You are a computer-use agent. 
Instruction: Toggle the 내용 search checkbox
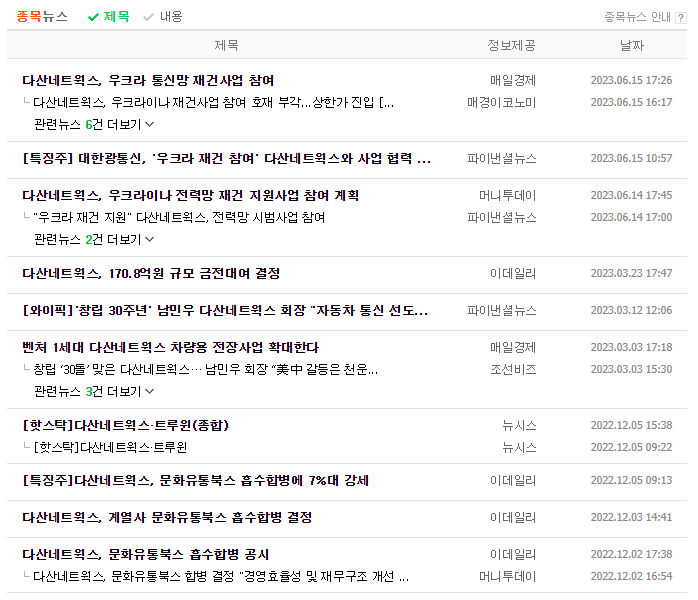(x=163, y=17)
